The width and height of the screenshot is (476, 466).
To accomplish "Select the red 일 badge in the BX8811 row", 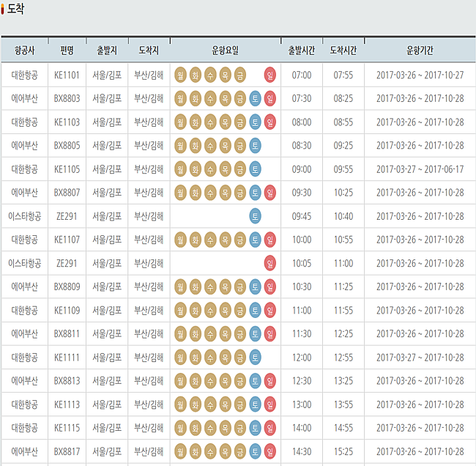I will [x=270, y=334].
